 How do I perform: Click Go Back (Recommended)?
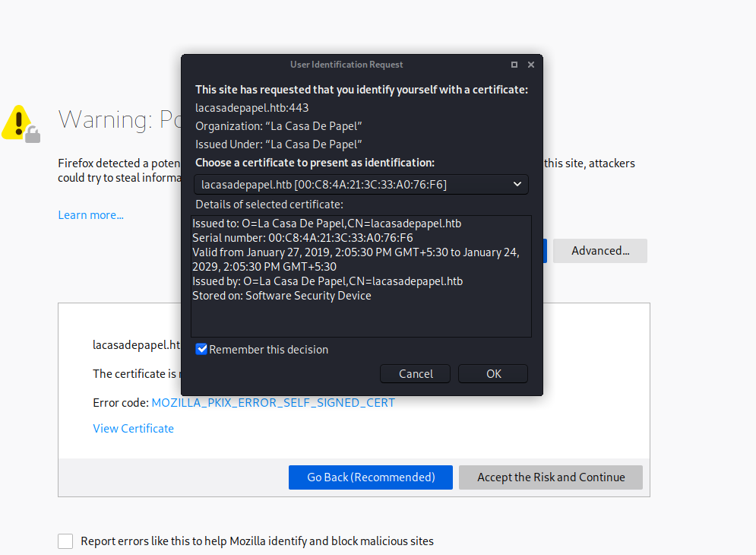(371, 477)
